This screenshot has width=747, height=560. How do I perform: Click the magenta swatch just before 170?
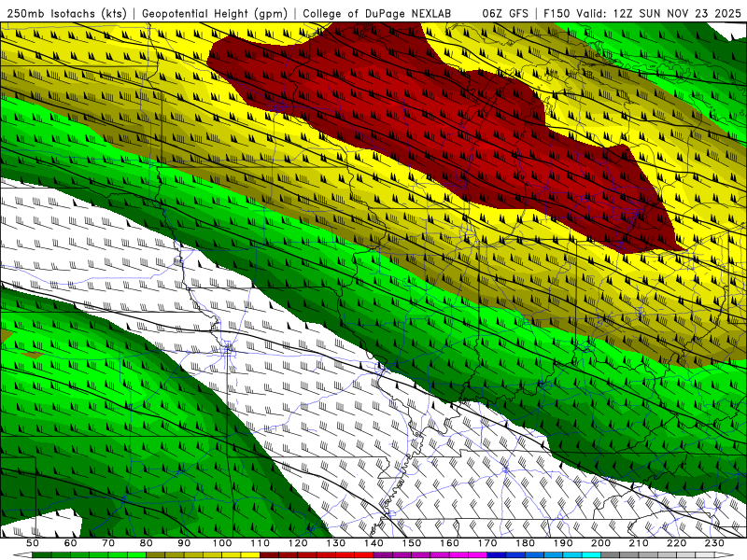[x=477, y=554]
